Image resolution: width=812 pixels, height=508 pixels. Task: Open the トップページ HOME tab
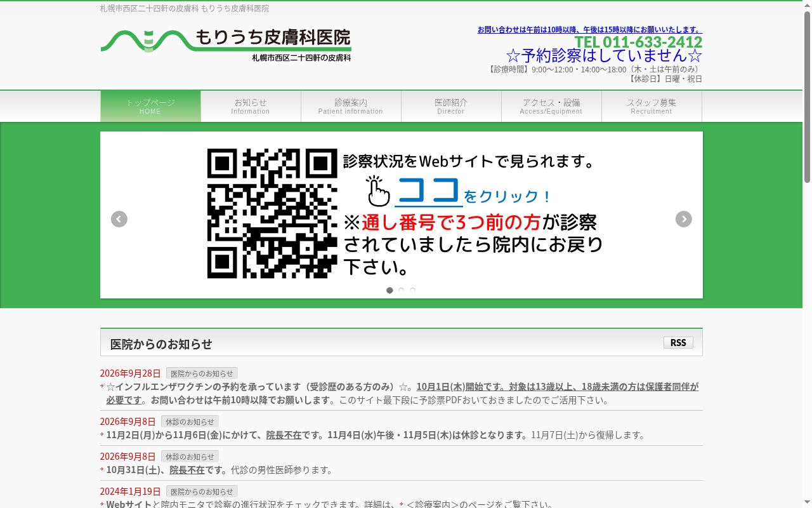click(150, 106)
